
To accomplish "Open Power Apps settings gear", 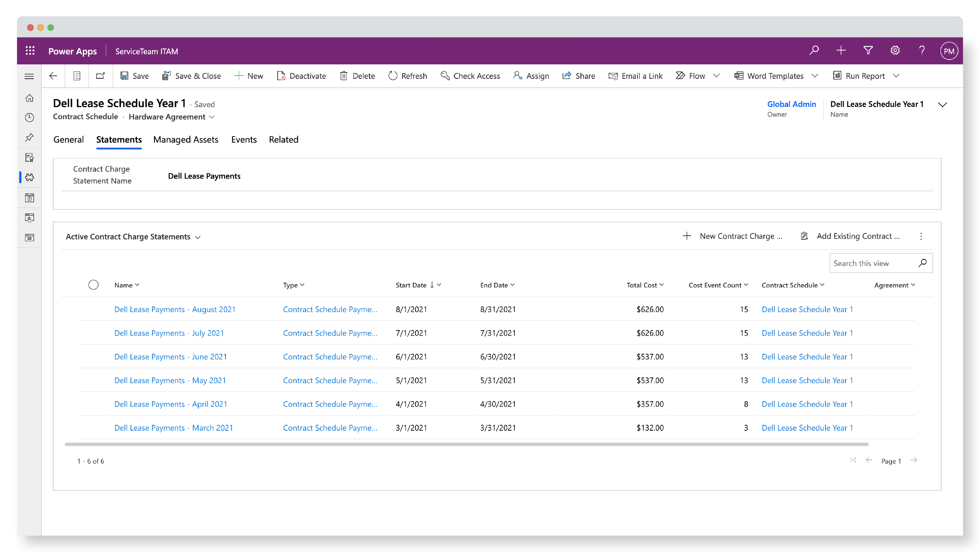I will coord(895,50).
